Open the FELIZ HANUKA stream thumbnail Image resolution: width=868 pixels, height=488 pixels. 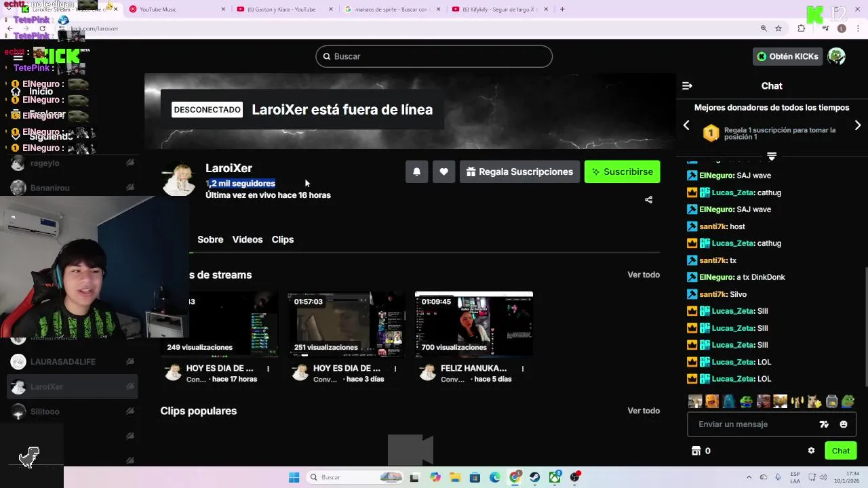[x=474, y=324]
